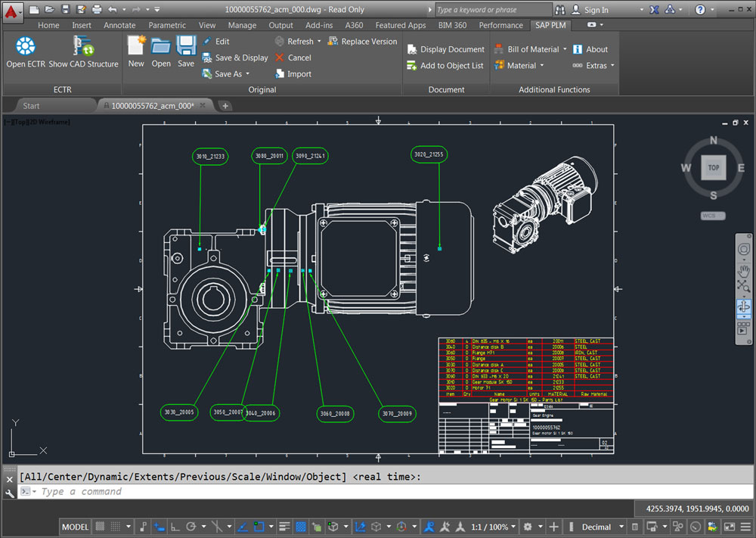Select the Pan tool in the navigation bar
This screenshot has width=756, height=538.
coord(742,270)
